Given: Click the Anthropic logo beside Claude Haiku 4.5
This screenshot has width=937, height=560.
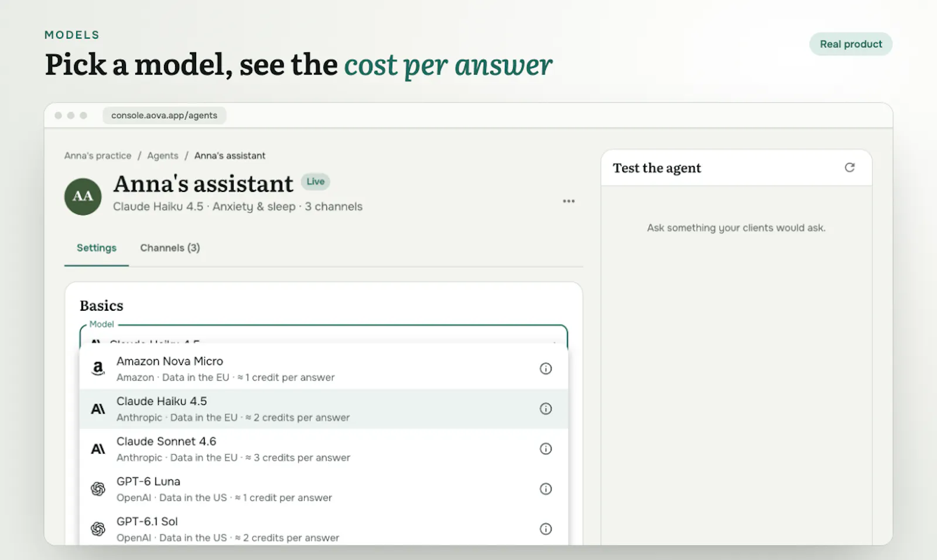Looking at the screenshot, I should [98, 409].
